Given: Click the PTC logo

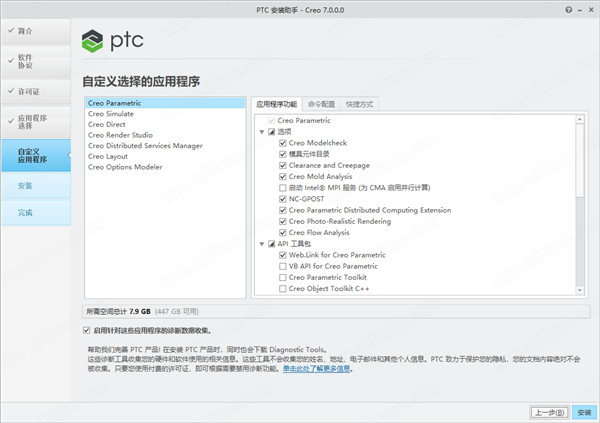Looking at the screenshot, I should point(112,41).
